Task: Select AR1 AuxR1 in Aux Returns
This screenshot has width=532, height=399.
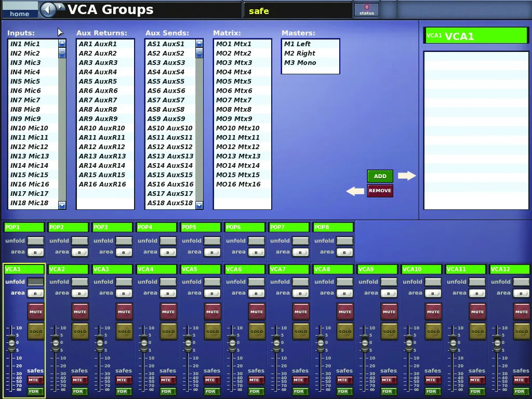Action: pyautogui.click(x=105, y=44)
